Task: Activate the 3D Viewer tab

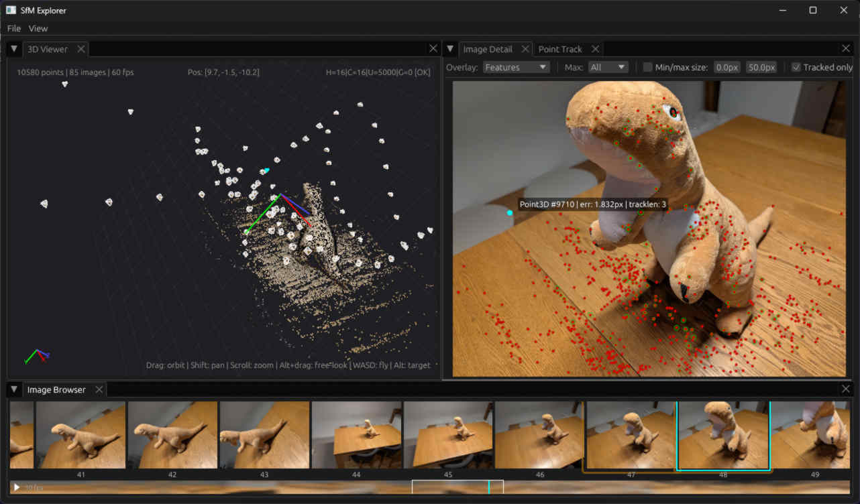Action: (48, 49)
